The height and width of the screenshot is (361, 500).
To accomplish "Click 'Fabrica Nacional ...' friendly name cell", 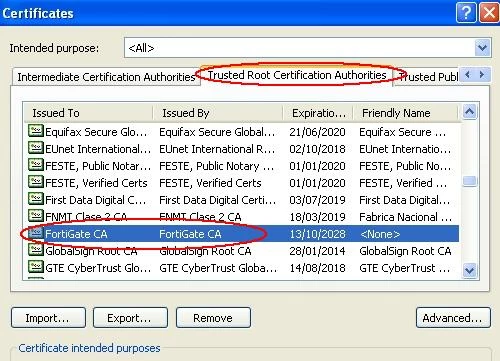I will (x=406, y=217).
